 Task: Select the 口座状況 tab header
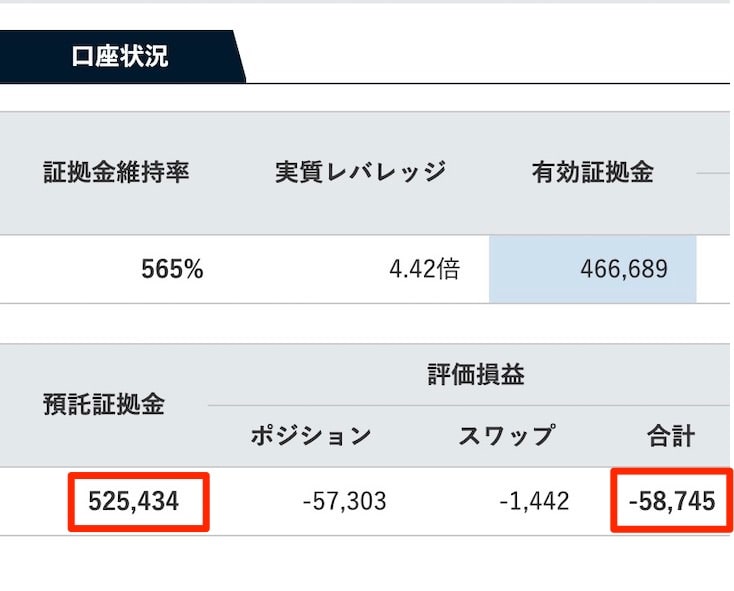(120, 57)
